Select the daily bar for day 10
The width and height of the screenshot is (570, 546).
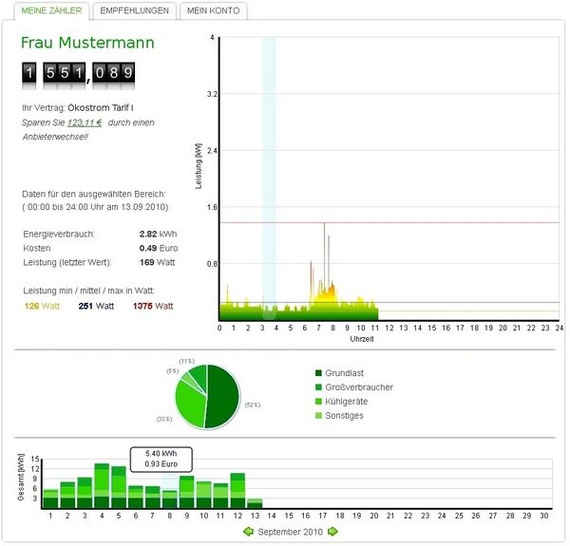point(204,495)
